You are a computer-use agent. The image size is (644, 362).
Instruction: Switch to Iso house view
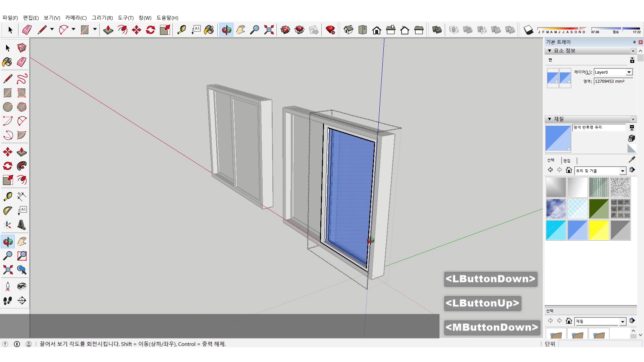click(x=348, y=30)
